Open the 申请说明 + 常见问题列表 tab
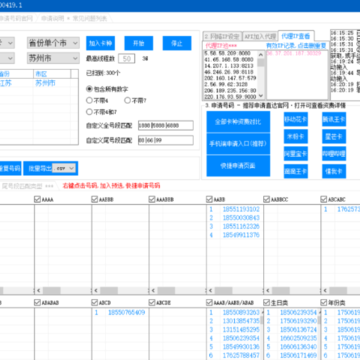The width and height of the screenshot is (360, 360). 74,19
